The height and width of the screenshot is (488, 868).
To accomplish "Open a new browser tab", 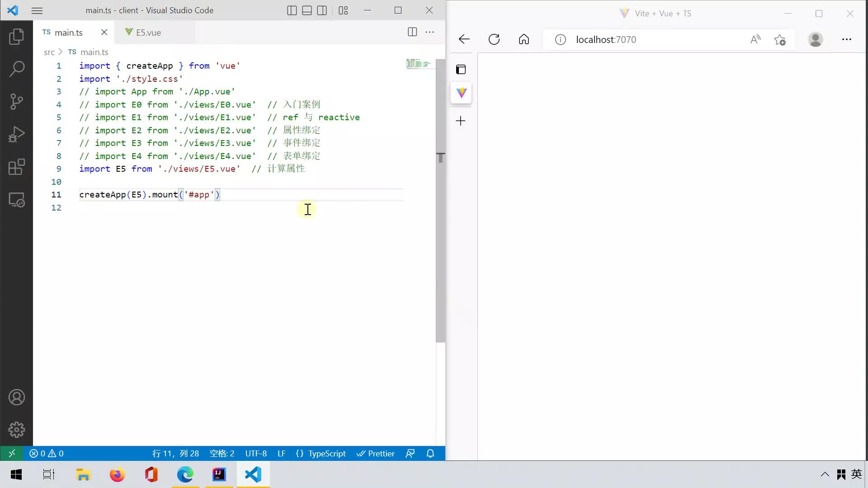I will tap(461, 121).
